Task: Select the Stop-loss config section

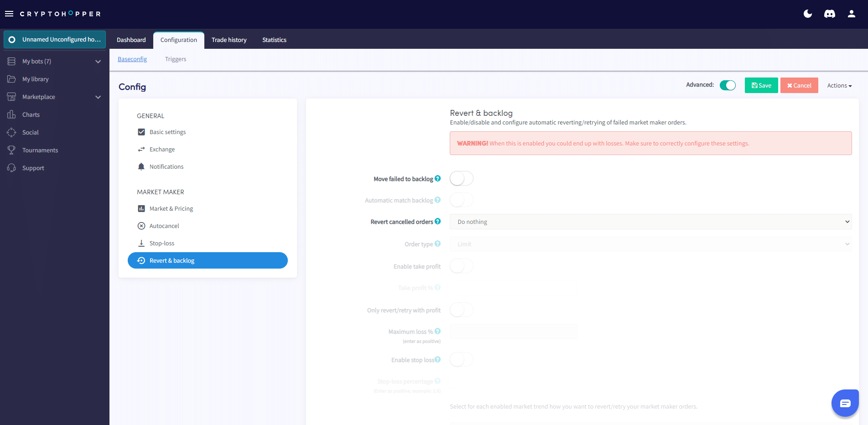Action: click(x=208, y=243)
